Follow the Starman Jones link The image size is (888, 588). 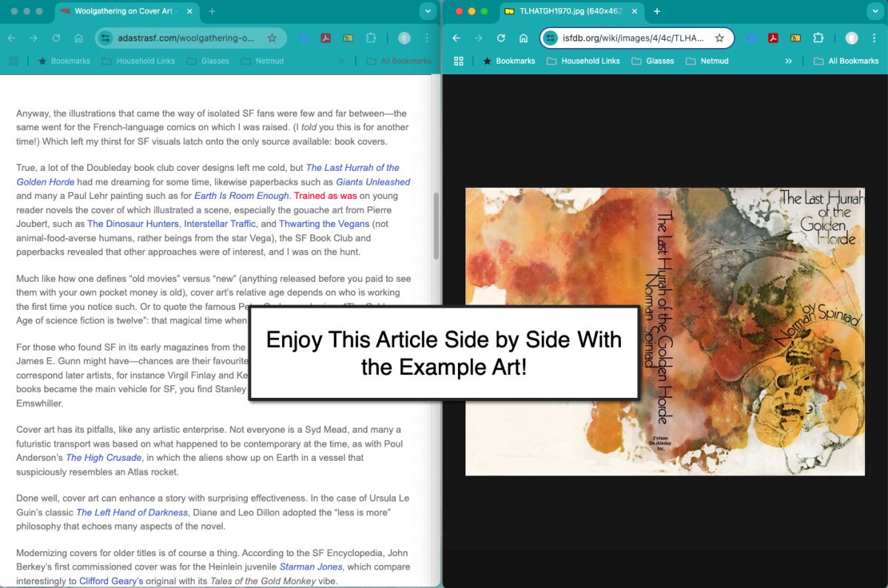(x=311, y=567)
